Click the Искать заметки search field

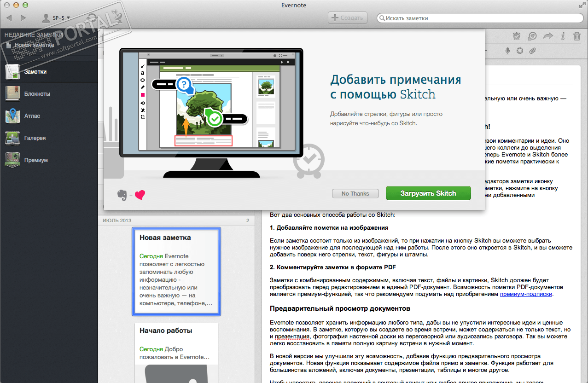point(481,18)
